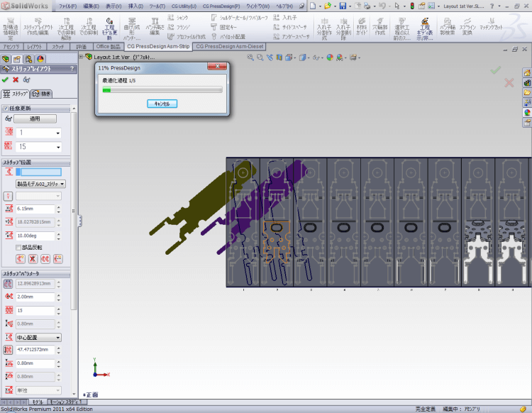Expand the Layout 1st Ver tree node
Viewport: 532px width, 413px height.
pyautogui.click(x=81, y=57)
